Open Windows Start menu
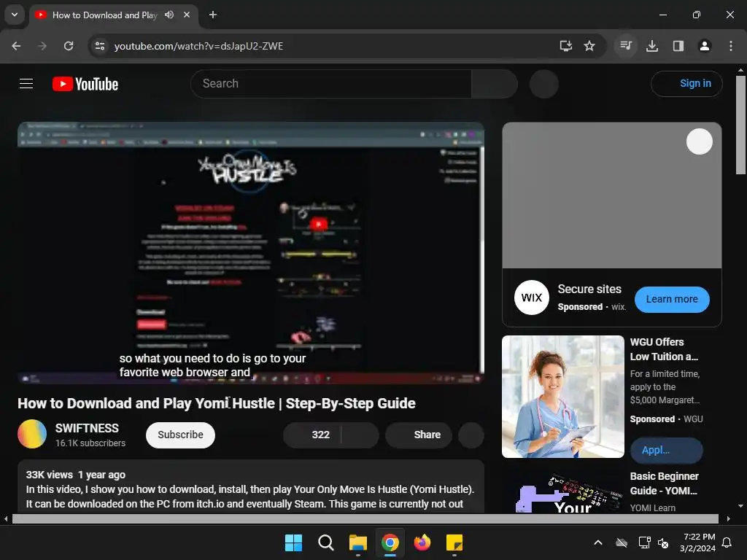This screenshot has height=560, width=747. coord(293,542)
